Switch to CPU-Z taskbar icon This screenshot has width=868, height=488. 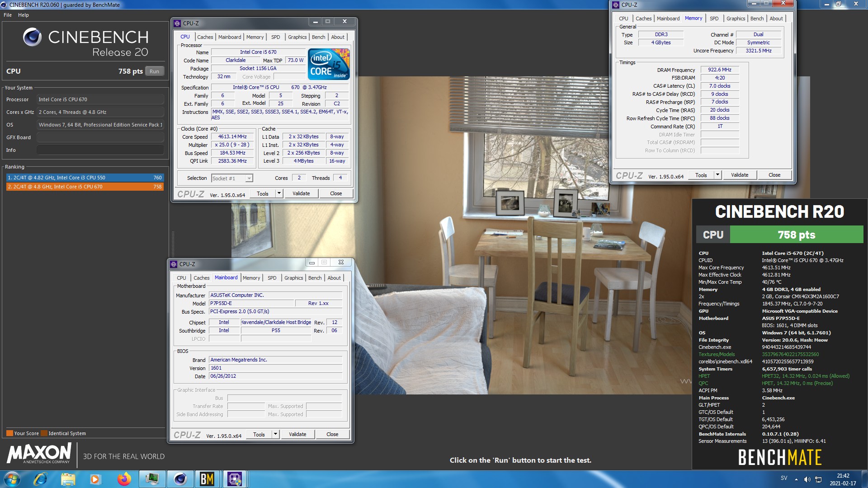coord(235,479)
